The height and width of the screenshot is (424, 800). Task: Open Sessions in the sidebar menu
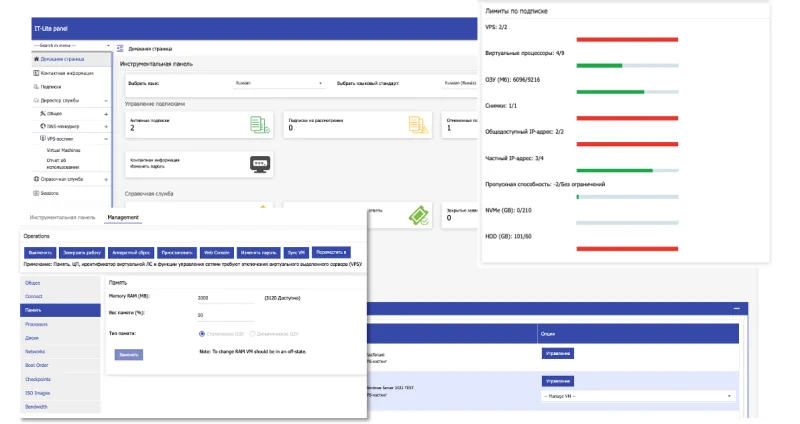49,193
